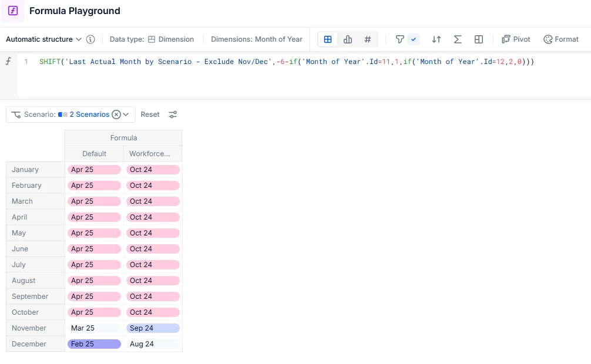Open the Pivot panel

point(516,39)
